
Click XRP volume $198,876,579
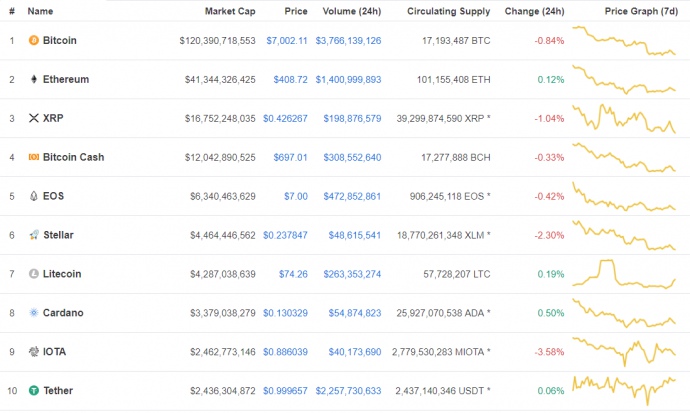352,118
